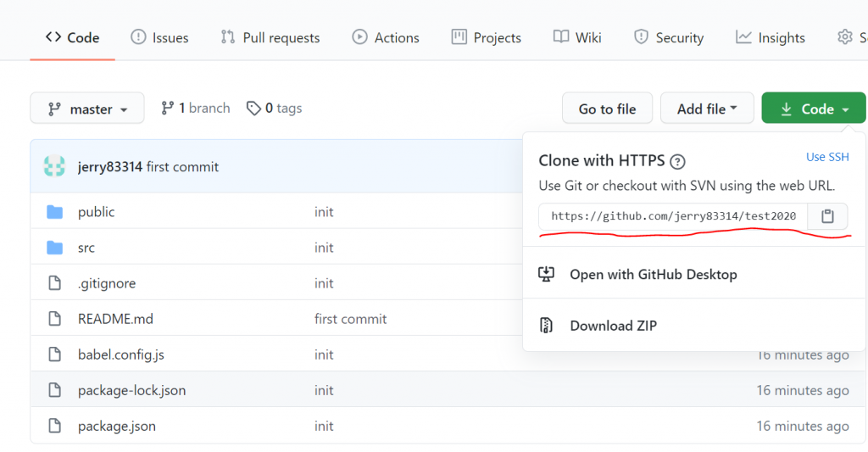
Task: Switch clone method via Use SSH link
Action: 826,157
